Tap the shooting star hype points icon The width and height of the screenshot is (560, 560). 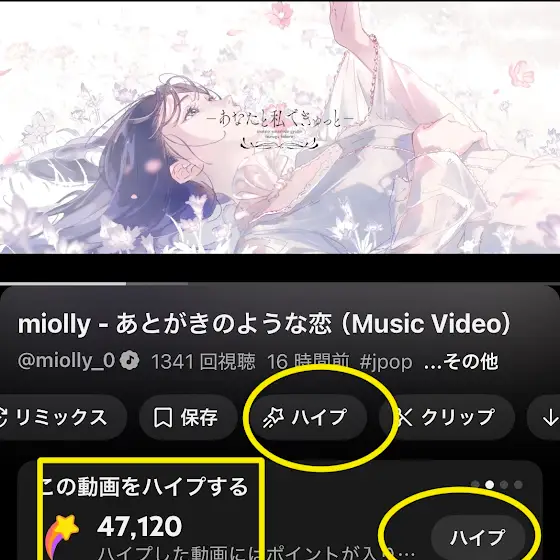pos(63,536)
